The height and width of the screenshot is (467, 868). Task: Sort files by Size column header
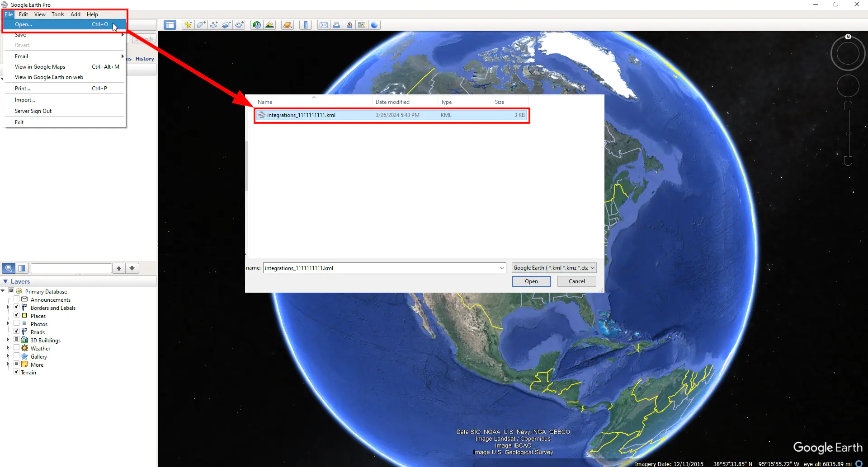(510, 102)
